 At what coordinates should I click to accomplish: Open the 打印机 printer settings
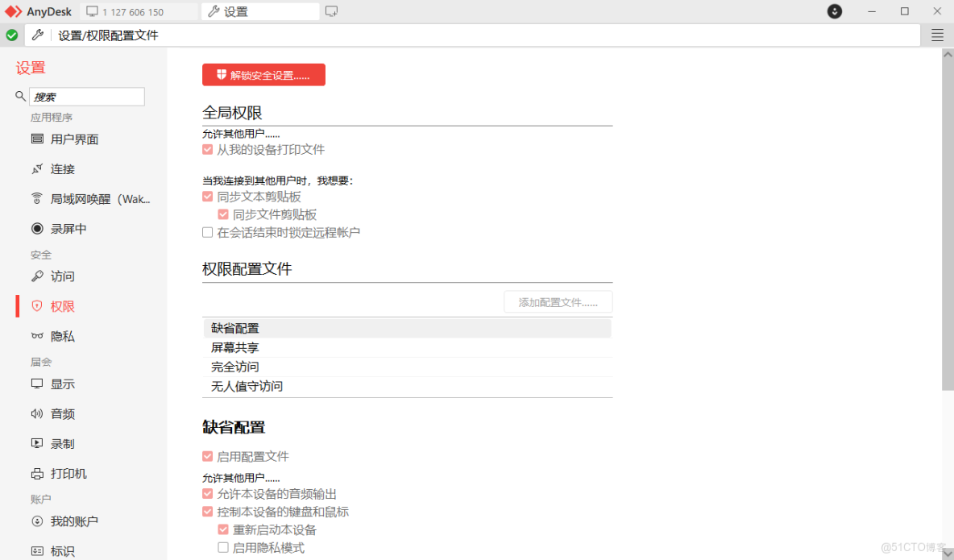64,473
